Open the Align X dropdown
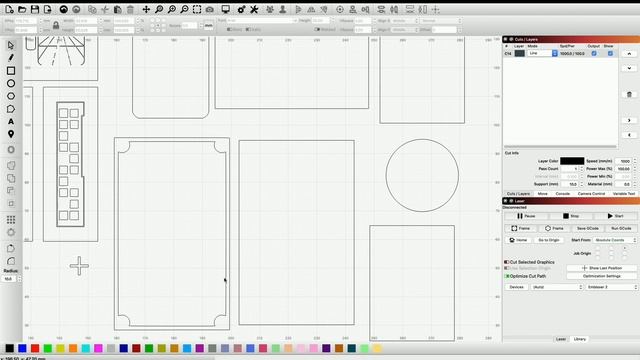This screenshot has width=640, height=360. click(404, 20)
